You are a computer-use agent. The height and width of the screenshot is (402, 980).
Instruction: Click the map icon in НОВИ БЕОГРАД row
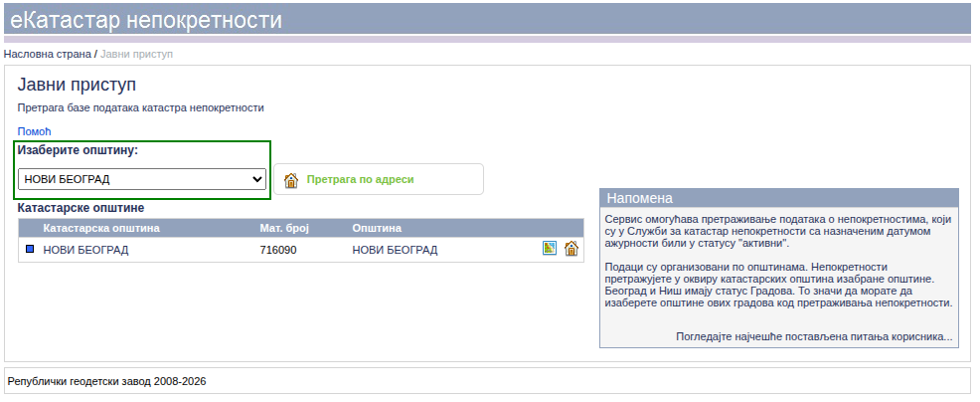[550, 249]
